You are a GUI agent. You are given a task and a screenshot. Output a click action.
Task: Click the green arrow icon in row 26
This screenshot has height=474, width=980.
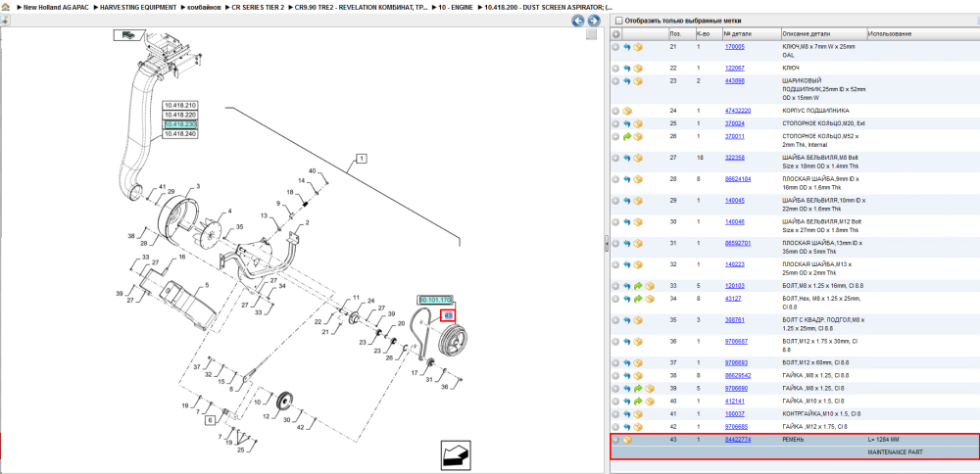(627, 136)
